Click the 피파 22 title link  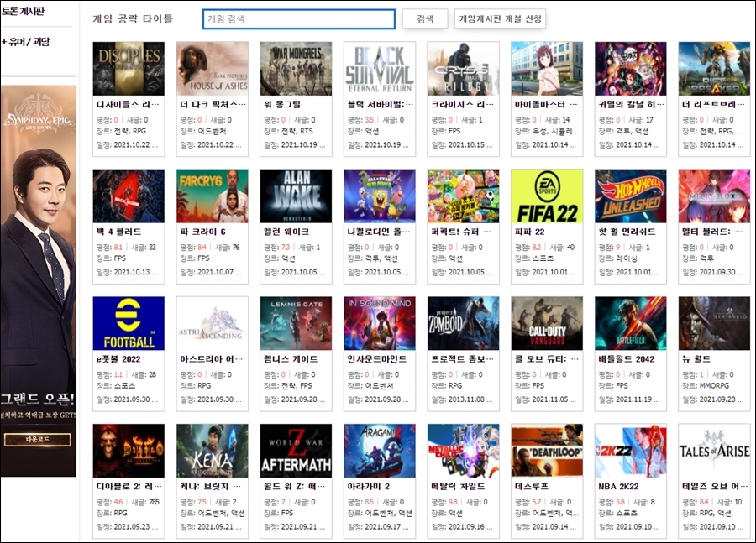pyautogui.click(x=529, y=232)
